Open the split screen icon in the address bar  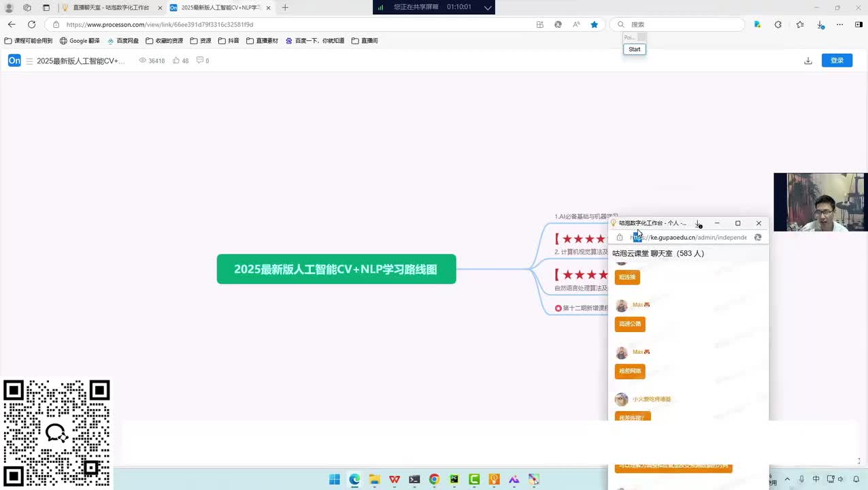pyautogui.click(x=540, y=24)
